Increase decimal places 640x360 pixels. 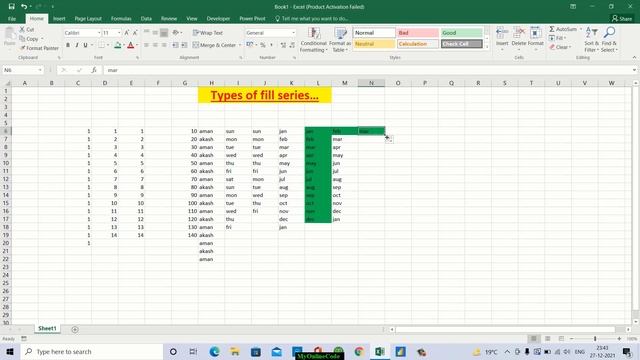click(283, 45)
